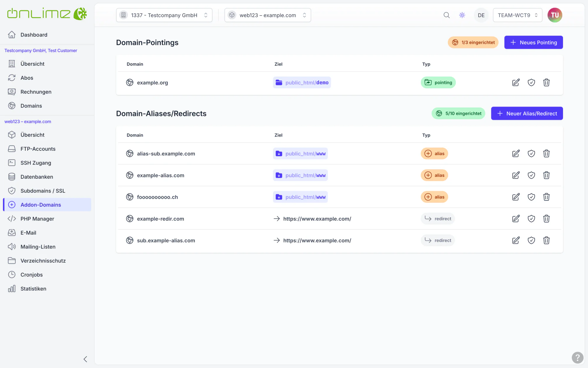
Task: Collapse the sidebar with chevron
Action: click(85, 359)
